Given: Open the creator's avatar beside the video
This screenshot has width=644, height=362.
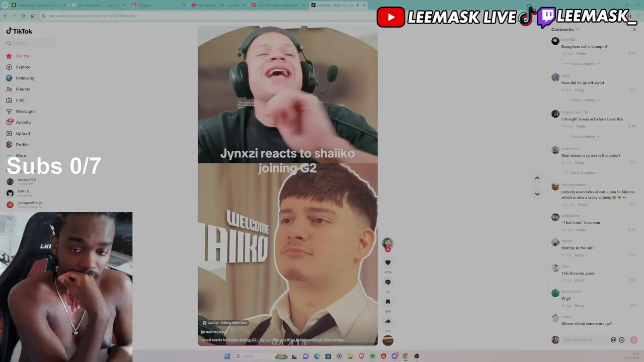Looking at the screenshot, I should (387, 243).
